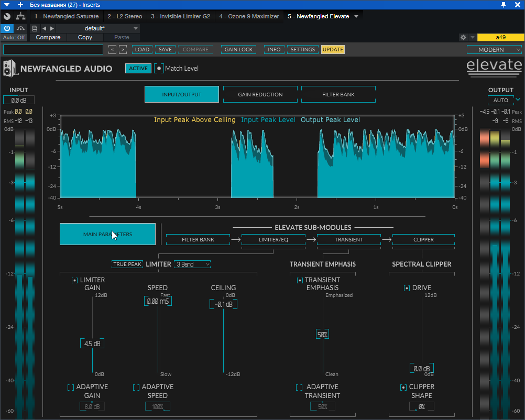
Task: Open the MODERN skin dropdown
Action: (494, 50)
